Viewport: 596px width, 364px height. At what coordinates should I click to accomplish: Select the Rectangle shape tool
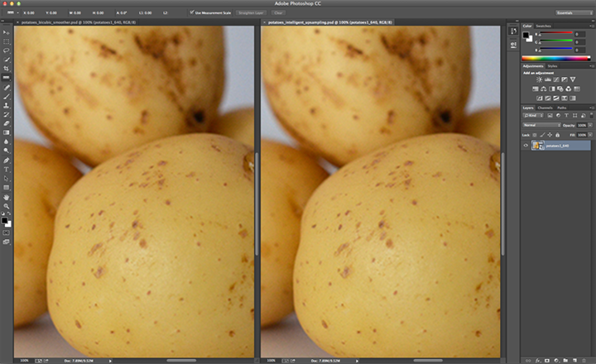6,188
